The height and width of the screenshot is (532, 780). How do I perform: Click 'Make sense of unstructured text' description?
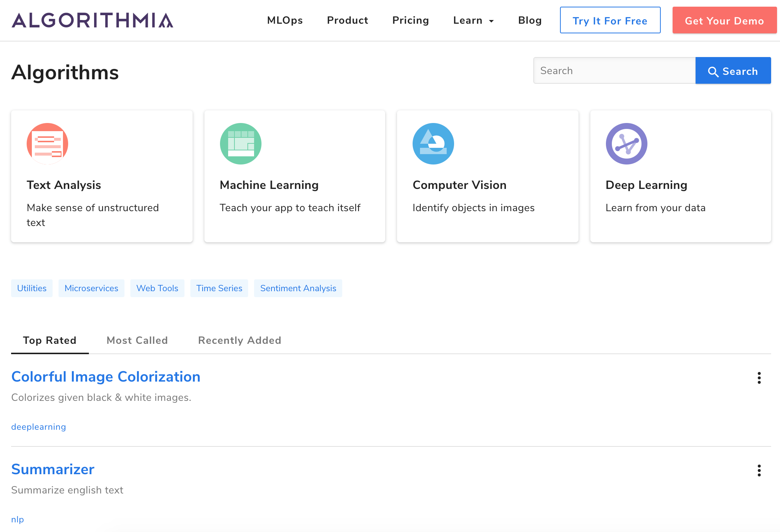[x=93, y=215]
